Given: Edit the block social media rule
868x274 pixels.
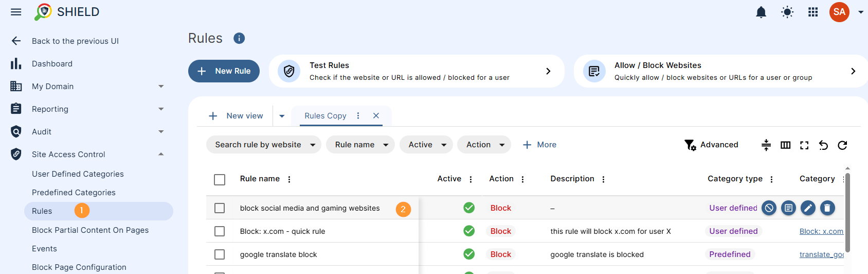Looking at the screenshot, I should (x=808, y=208).
